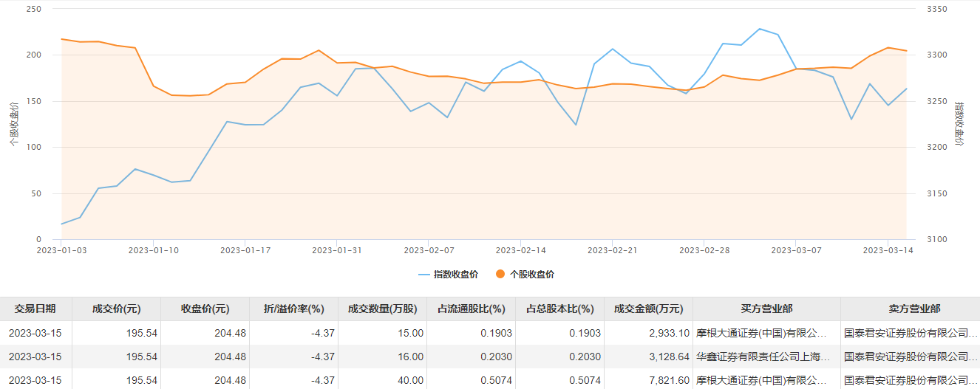Click the 2023-03-15 date in the 15.00 row
Image resolution: width=980 pixels, height=389 pixels.
click(x=35, y=333)
